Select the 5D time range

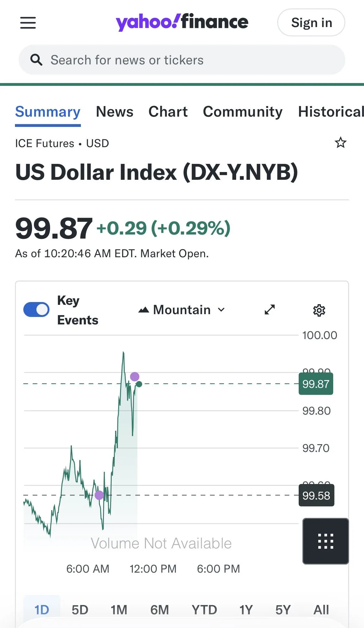80,610
